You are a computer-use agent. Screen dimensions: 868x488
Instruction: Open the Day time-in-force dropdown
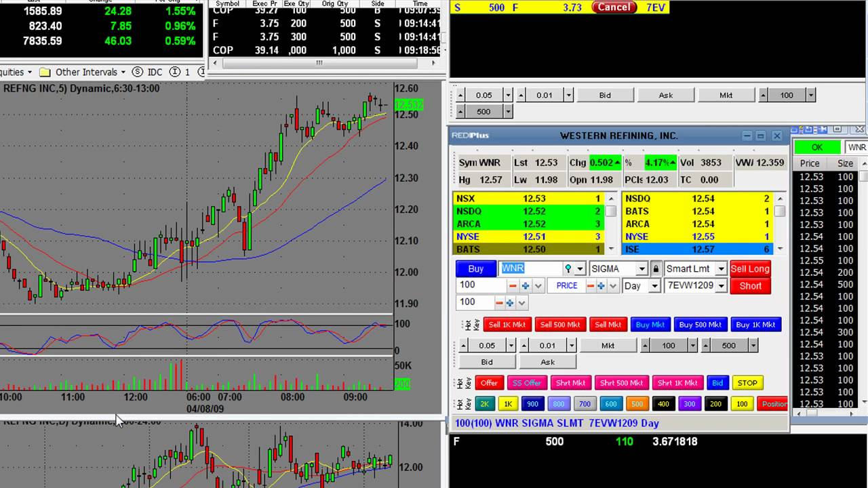point(654,286)
